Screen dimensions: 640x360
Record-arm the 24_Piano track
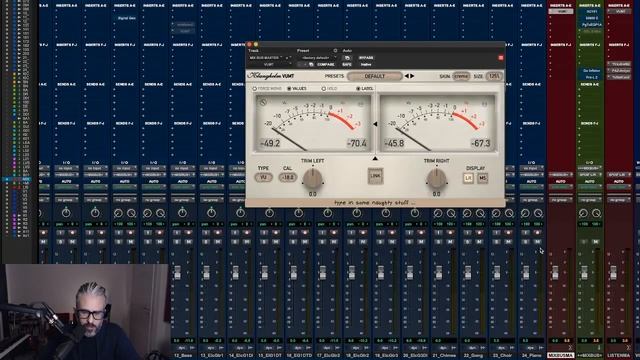point(537,233)
